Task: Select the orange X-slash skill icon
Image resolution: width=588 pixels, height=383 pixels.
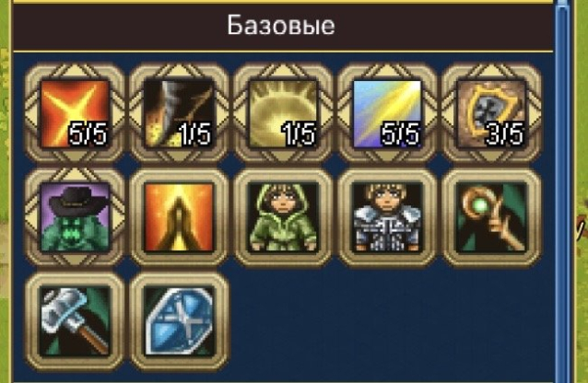Action: [x=75, y=113]
